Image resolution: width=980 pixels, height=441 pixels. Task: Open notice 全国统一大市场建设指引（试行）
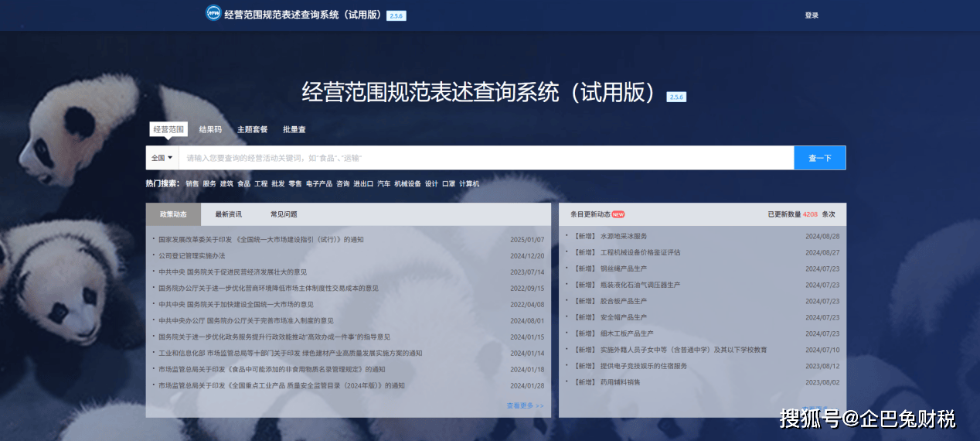point(260,240)
